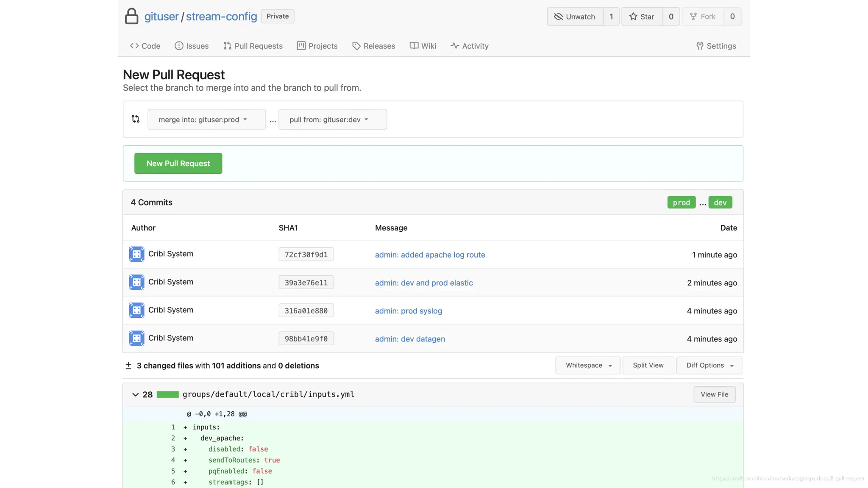
Task: Click the compare branches swap icon
Action: pyautogui.click(x=135, y=119)
